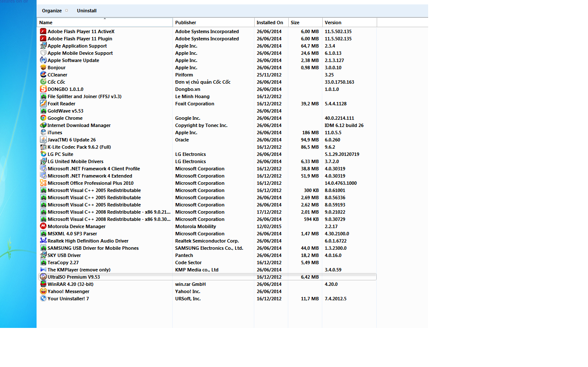This screenshot has height=367, width=588.
Task: Click the The KMPlayer icon
Action: (43, 270)
